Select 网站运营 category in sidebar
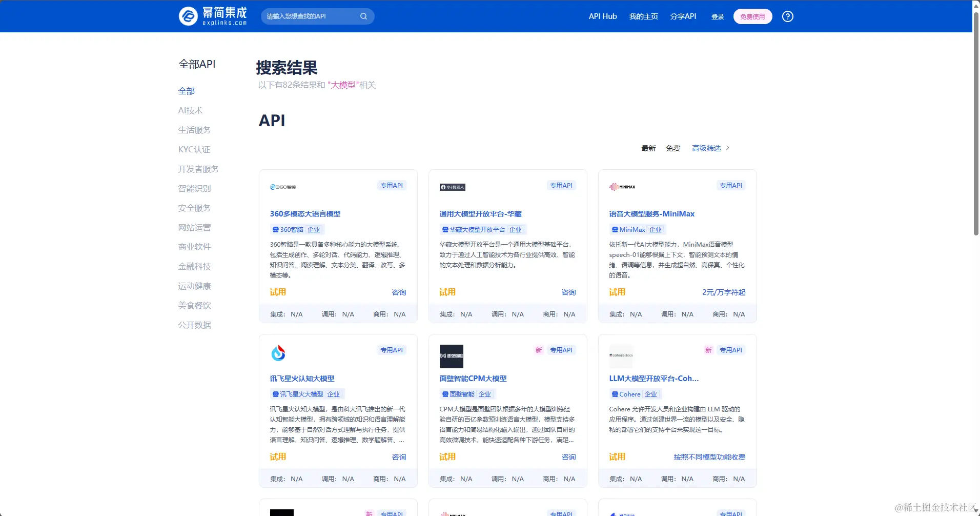 pyautogui.click(x=194, y=227)
